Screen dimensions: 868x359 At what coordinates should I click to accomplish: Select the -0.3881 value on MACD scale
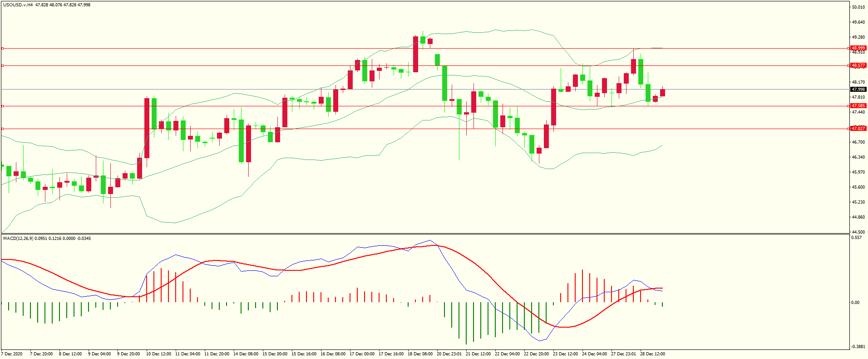[x=857, y=346]
